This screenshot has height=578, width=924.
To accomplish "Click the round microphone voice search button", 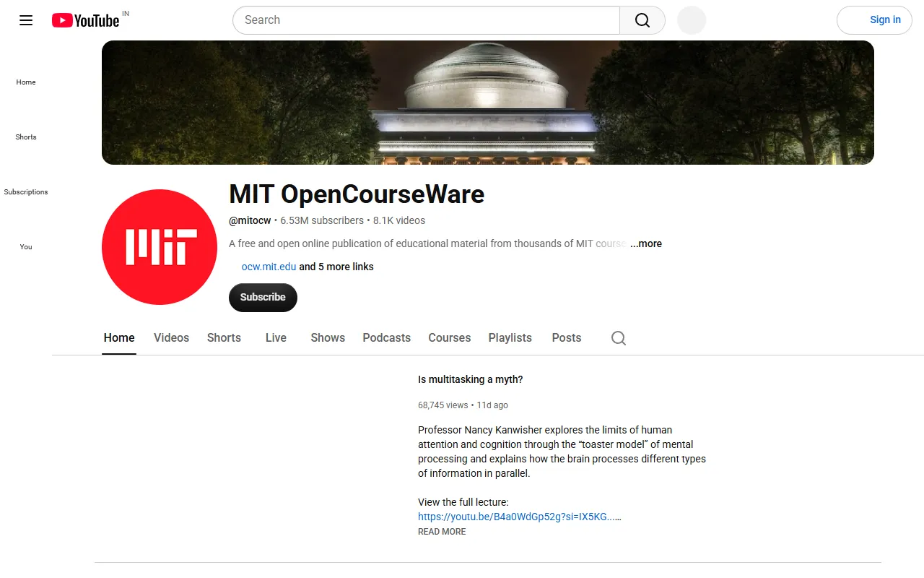I will [x=692, y=20].
